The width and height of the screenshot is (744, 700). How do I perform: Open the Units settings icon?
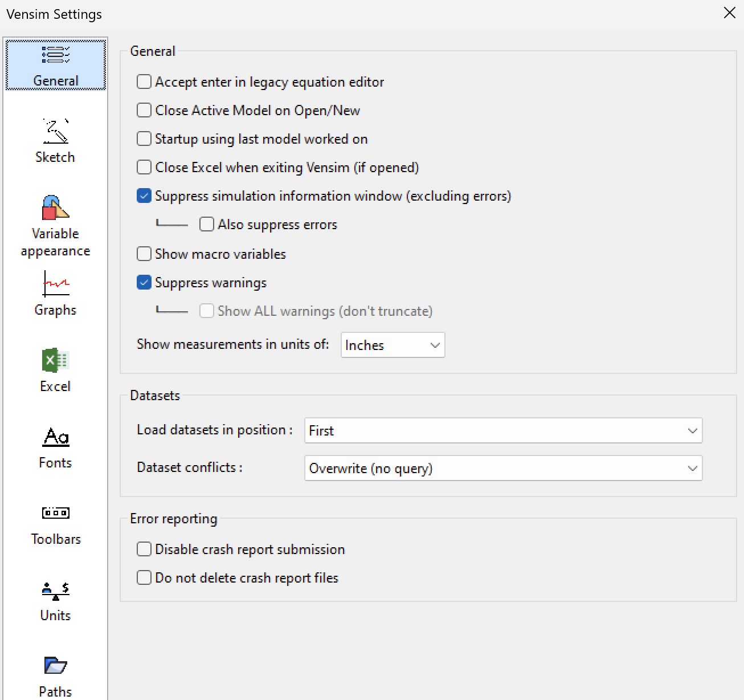55,591
